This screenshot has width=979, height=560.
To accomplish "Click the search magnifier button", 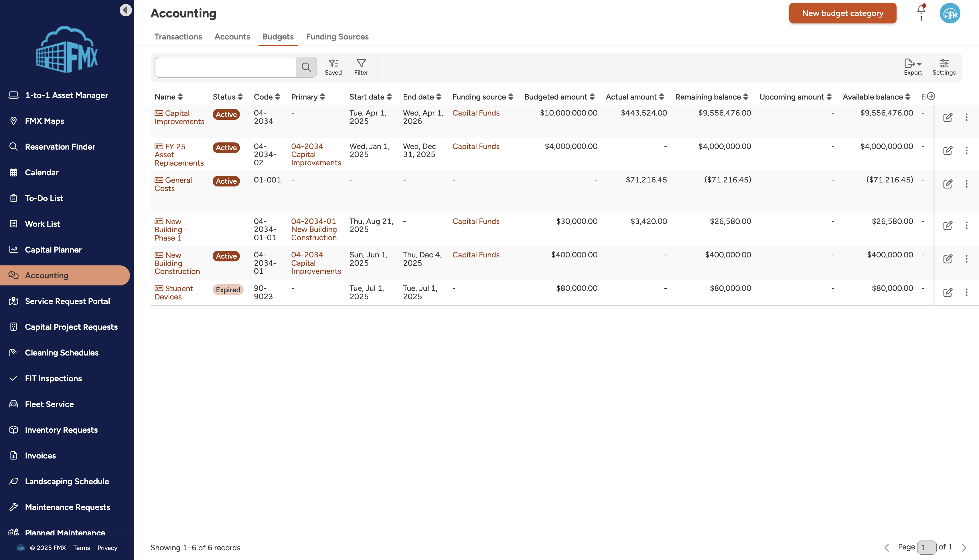I will (306, 67).
